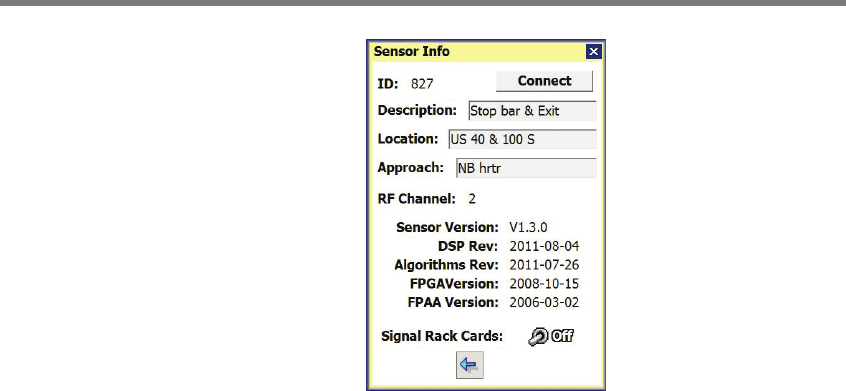Click the Connect button
This screenshot has height=391, width=846.
click(544, 81)
